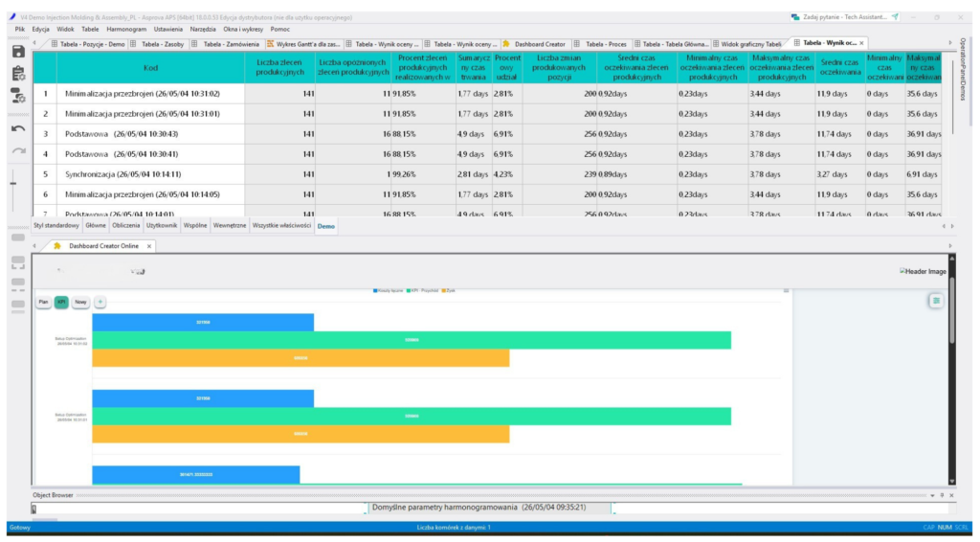980x542 pixels.
Task: Undo the last action
Action: click(x=18, y=128)
